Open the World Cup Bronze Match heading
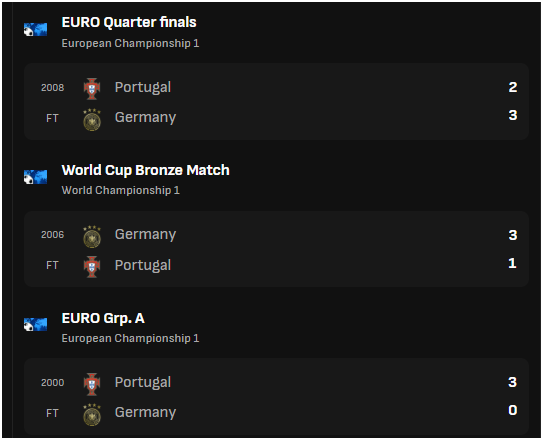Image resolution: width=543 pixels, height=440 pixels. (x=145, y=170)
